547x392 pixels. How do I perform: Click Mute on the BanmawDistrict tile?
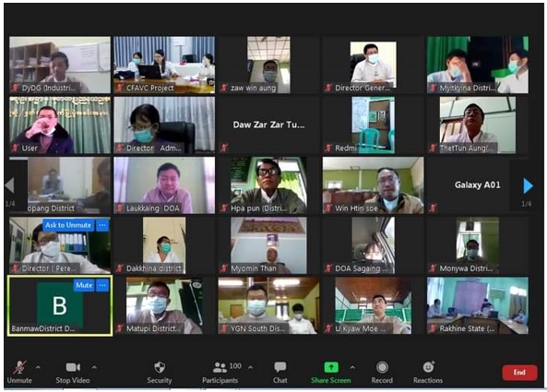(84, 285)
